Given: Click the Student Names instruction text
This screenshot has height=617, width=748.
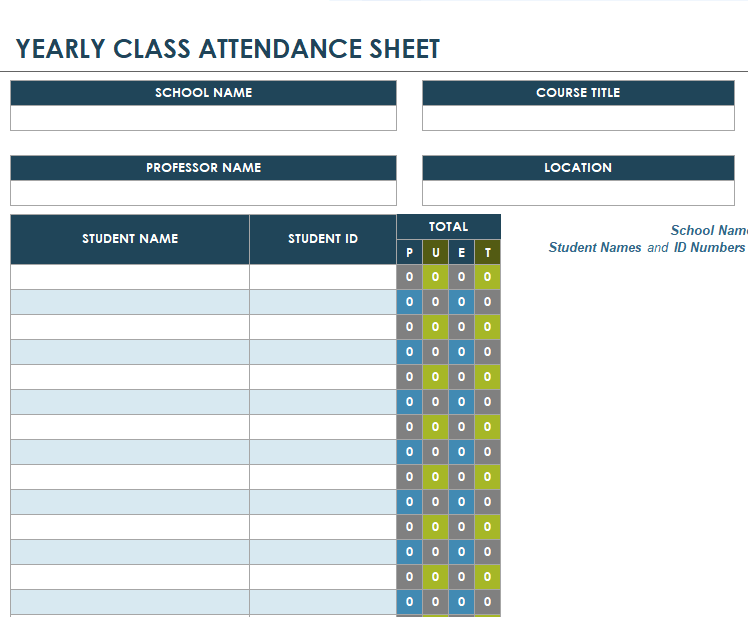Looking at the screenshot, I should tap(595, 248).
